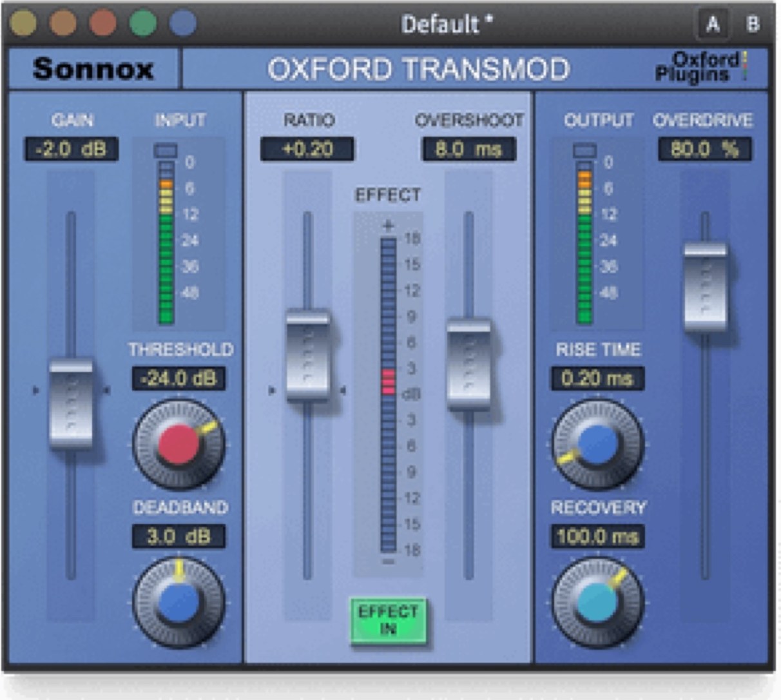Select preset slot A
The height and width of the screenshot is (700, 781).
click(x=712, y=24)
